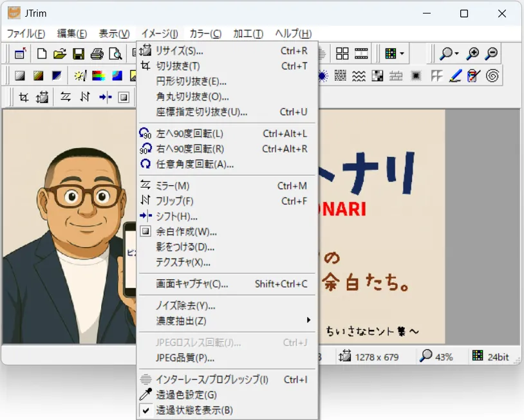Click the spiral swirl effect icon
The height and width of the screenshot is (420, 524).
492,76
